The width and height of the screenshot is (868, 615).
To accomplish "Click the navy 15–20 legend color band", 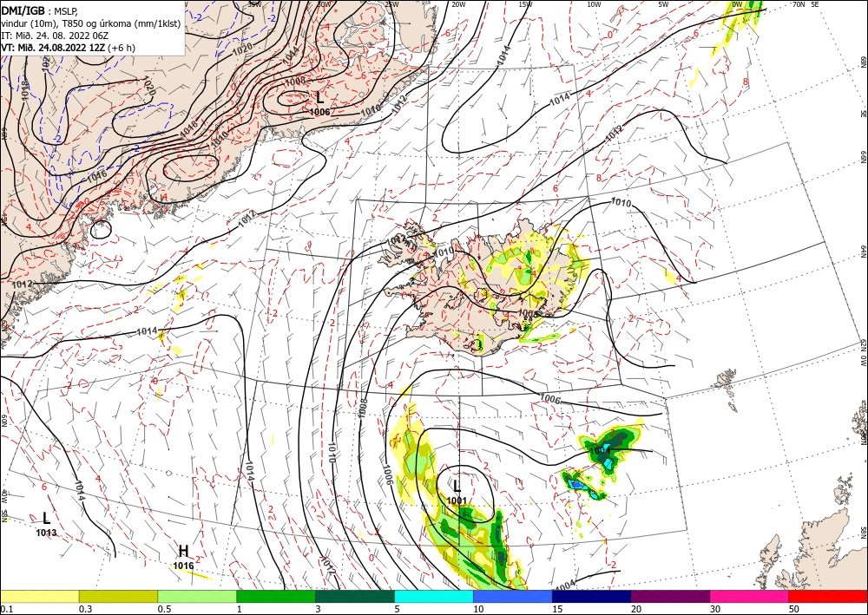I will pyautogui.click(x=592, y=596).
